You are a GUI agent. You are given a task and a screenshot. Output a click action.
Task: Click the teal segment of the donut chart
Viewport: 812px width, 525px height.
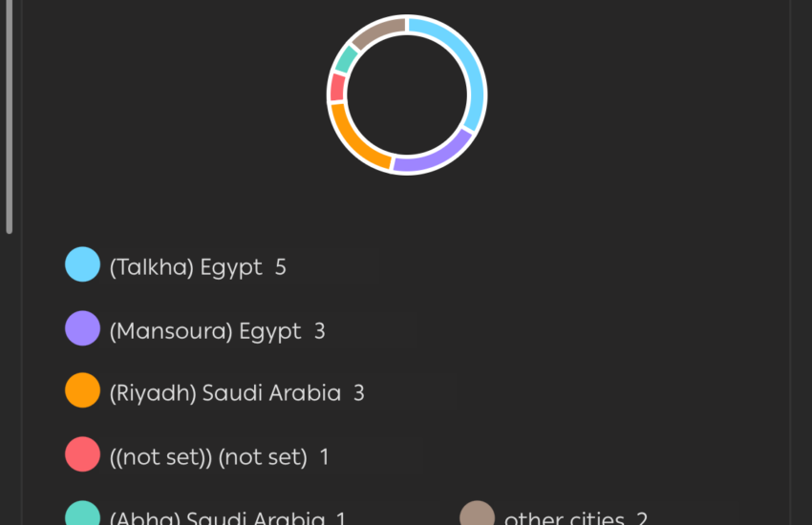click(346, 59)
